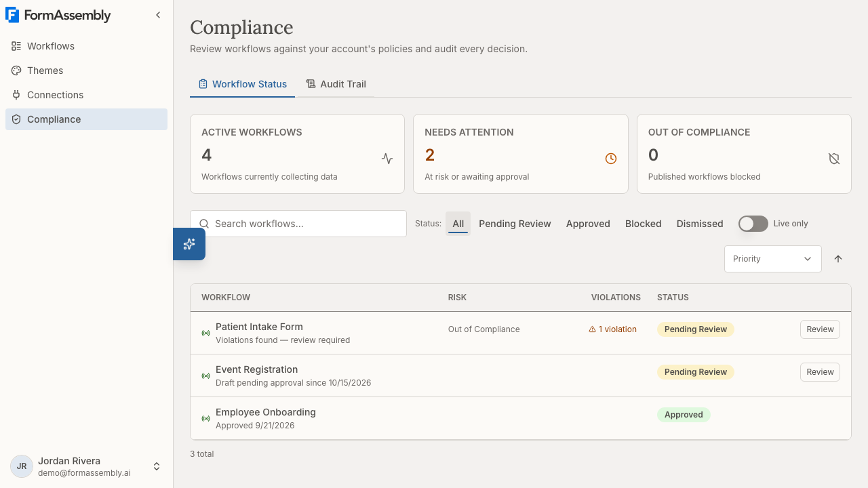Screen dimensions: 868x488
Task: Filter status by Dismissed
Action: point(700,224)
